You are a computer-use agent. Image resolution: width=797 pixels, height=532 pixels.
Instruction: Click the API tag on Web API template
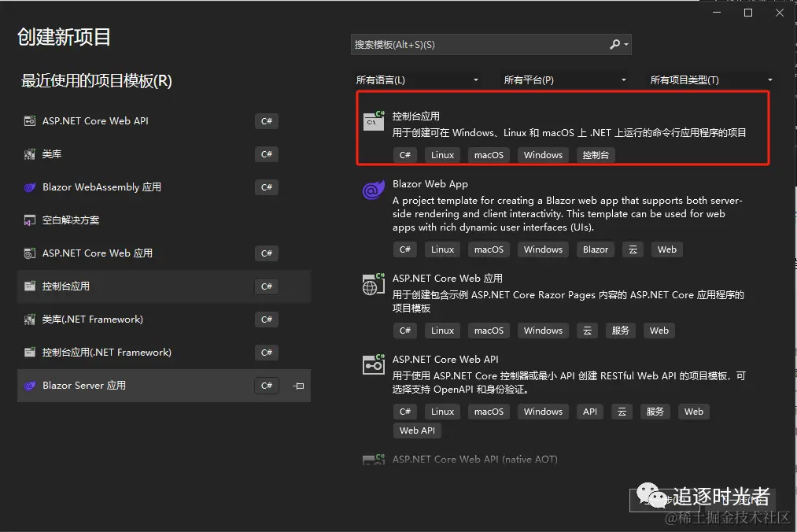tap(590, 412)
